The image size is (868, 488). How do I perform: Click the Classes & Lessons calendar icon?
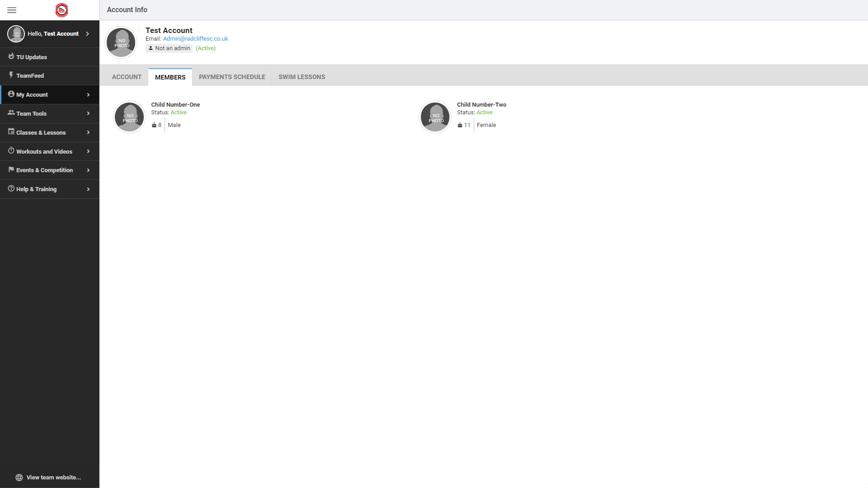(x=10, y=132)
